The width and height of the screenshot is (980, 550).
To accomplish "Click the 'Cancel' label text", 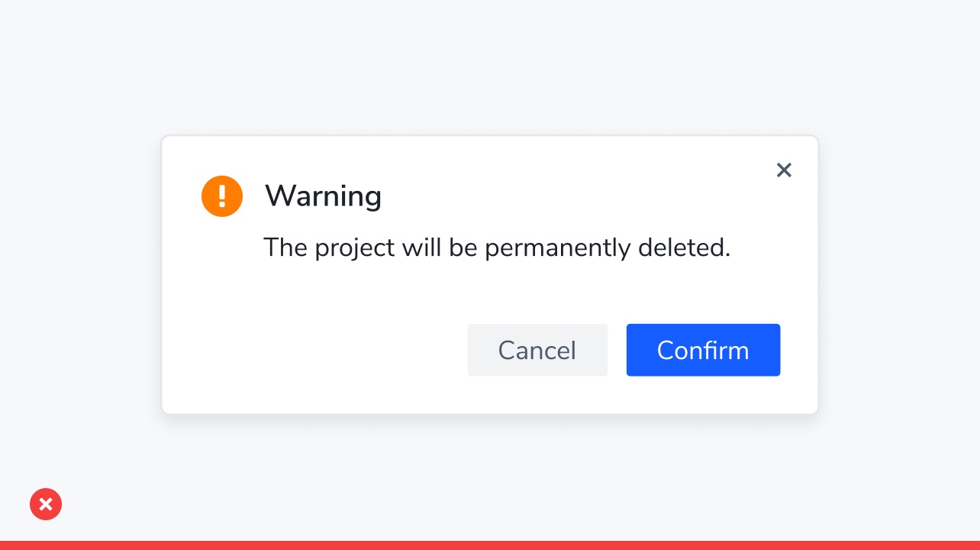I will (x=537, y=350).
